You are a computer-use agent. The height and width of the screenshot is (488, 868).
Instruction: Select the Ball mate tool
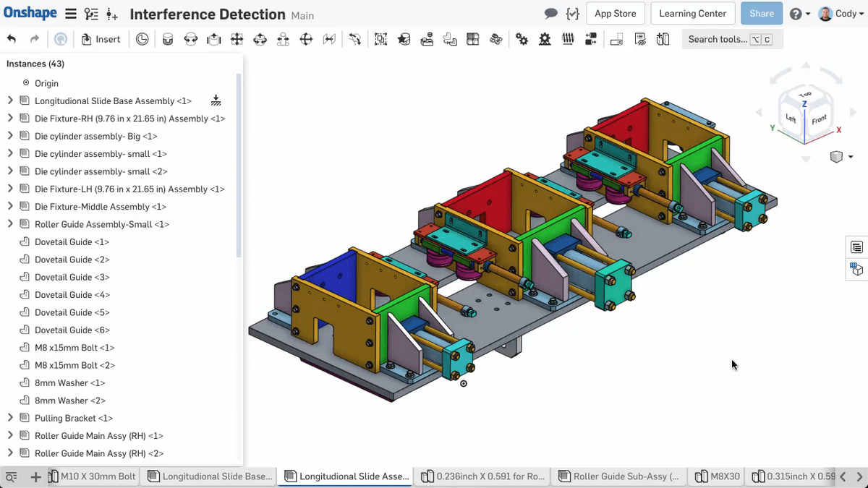tap(306, 39)
